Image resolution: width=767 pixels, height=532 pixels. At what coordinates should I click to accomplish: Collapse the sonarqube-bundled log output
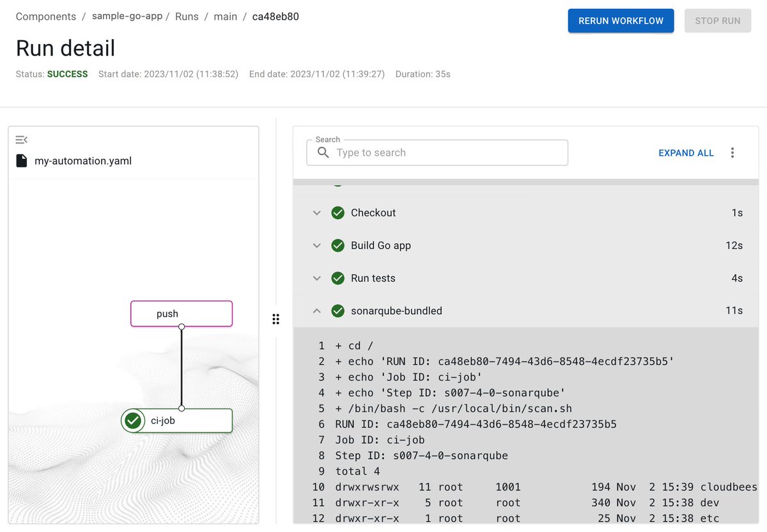click(317, 310)
